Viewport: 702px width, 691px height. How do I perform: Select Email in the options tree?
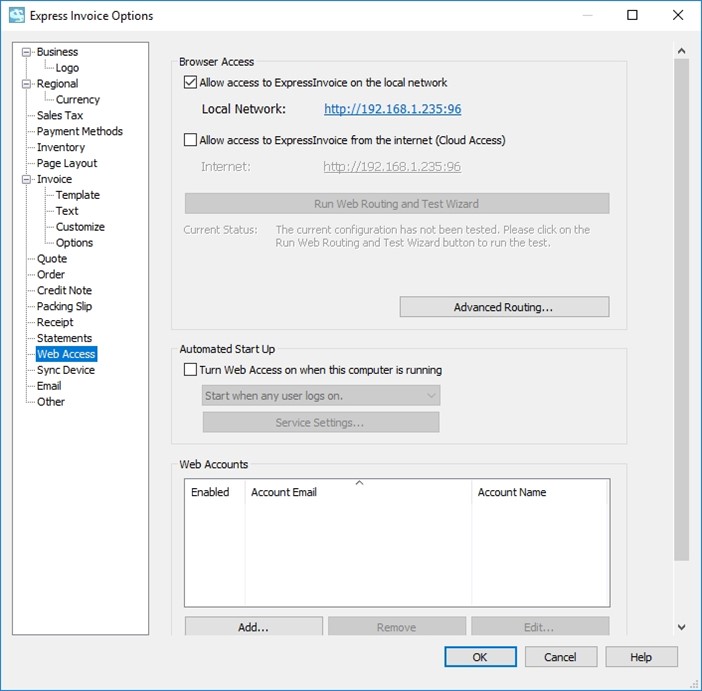pos(49,386)
